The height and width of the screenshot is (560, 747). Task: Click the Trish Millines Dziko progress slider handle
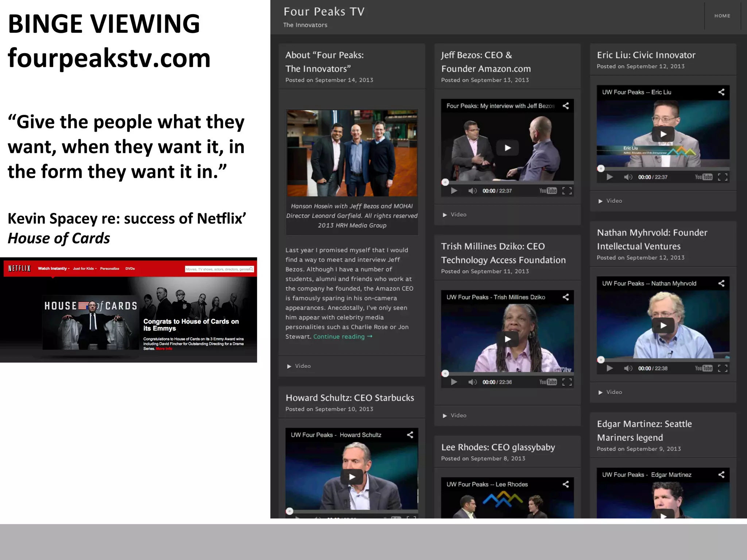click(x=445, y=373)
